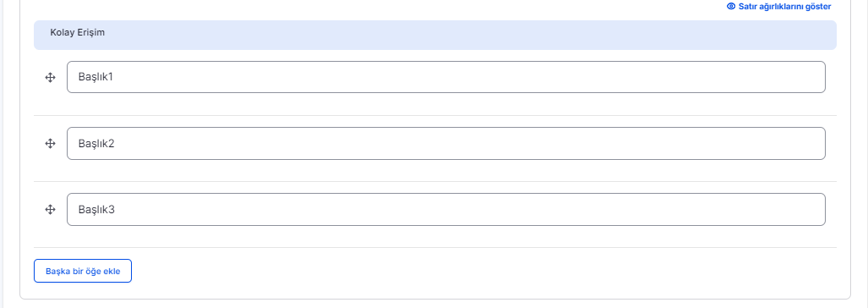Click the Kolay Erişim header bar

click(435, 35)
